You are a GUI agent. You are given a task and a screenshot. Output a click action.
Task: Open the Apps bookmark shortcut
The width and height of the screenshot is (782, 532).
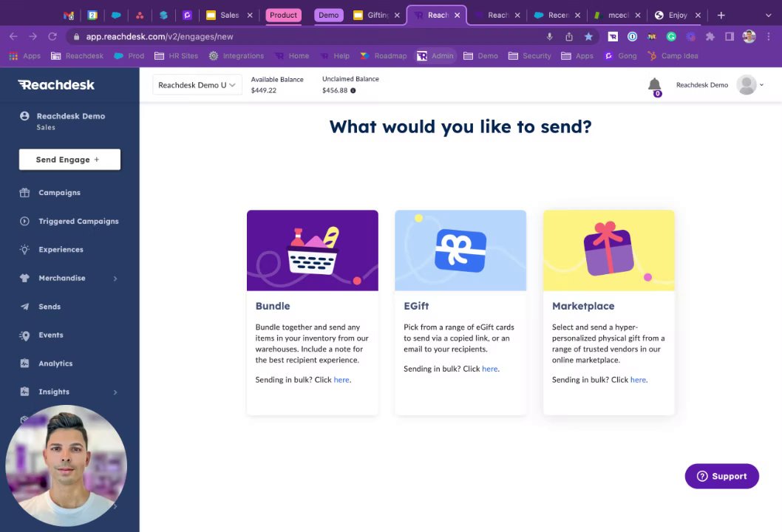25,56
